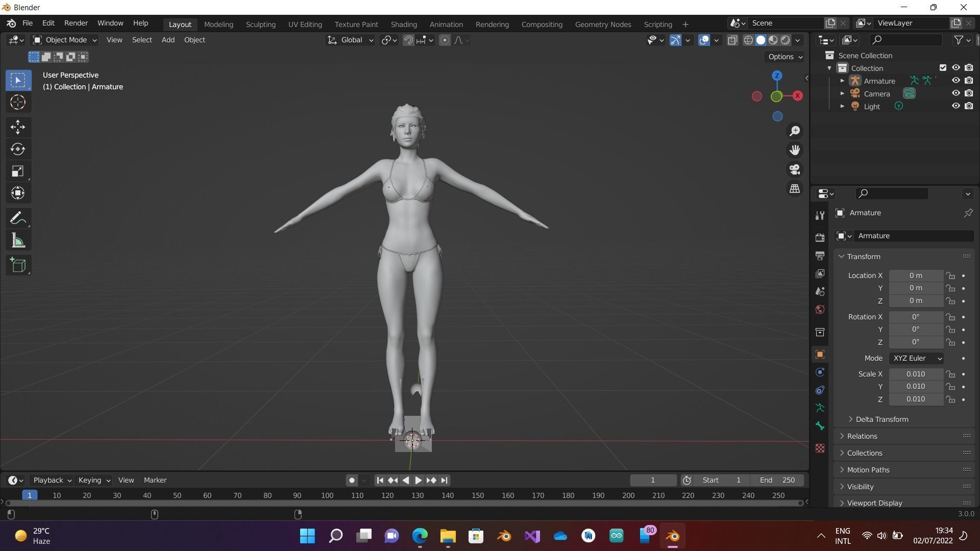Open the Bone properties tab
Image resolution: width=980 pixels, height=551 pixels.
[x=820, y=426]
